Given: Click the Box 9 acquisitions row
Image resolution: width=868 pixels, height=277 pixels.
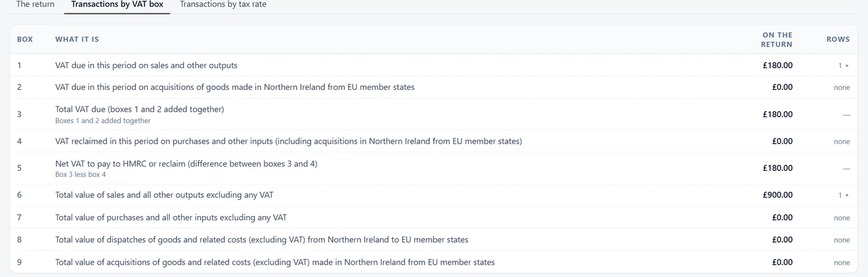Looking at the screenshot, I should click(x=433, y=262).
